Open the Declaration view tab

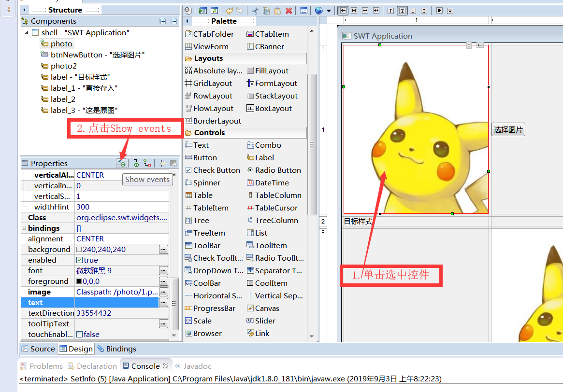(x=92, y=366)
